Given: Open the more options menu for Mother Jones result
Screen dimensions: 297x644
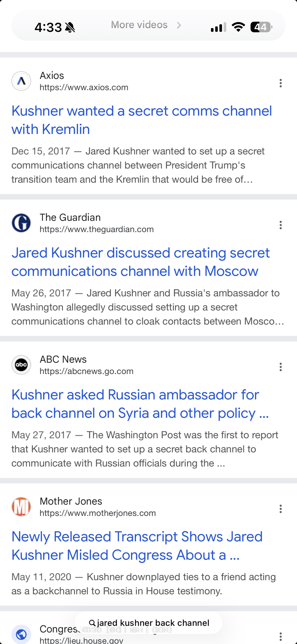Looking at the screenshot, I should coord(281,509).
